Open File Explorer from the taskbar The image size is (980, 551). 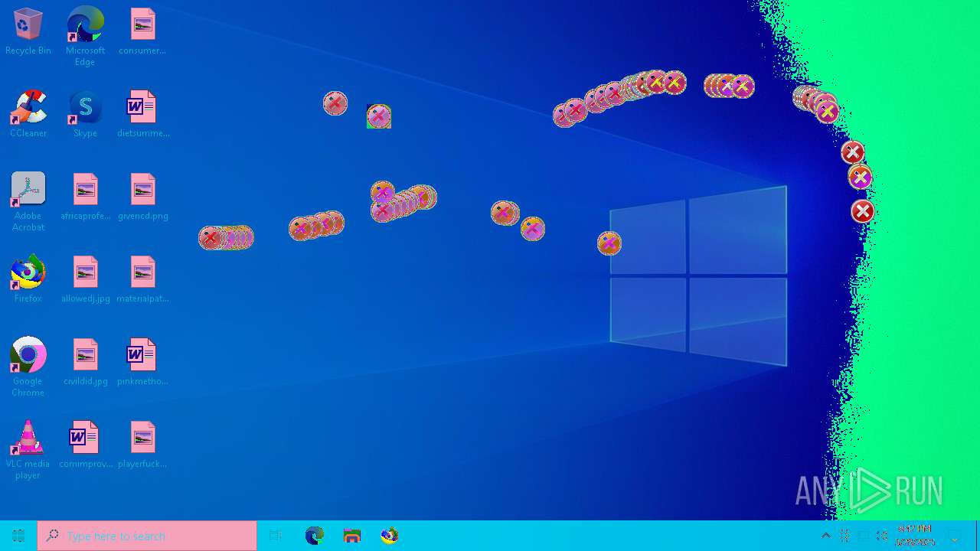(x=351, y=536)
